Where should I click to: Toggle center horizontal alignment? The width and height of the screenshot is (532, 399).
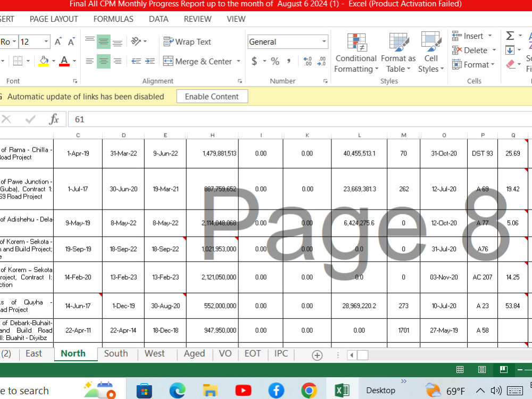pos(104,61)
